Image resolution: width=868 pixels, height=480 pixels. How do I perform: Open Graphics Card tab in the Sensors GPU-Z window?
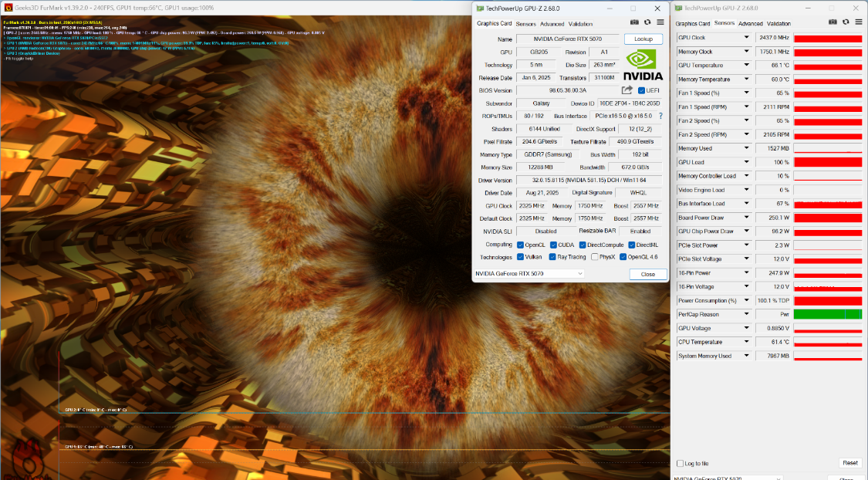693,23
